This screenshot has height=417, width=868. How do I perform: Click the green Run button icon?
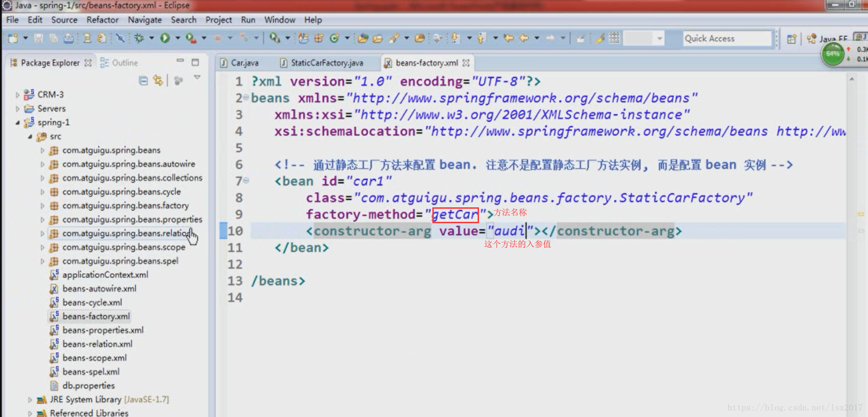[165, 38]
